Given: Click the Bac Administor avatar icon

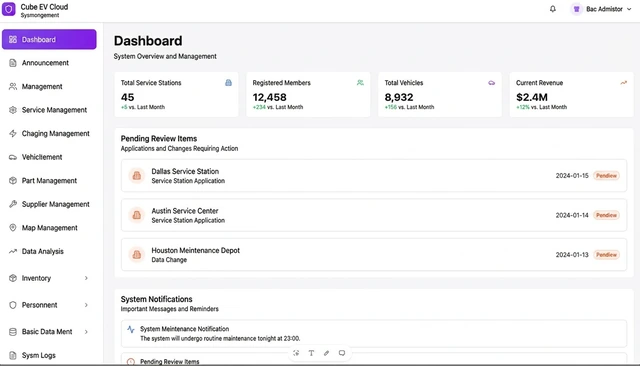Looking at the screenshot, I should (576, 9).
